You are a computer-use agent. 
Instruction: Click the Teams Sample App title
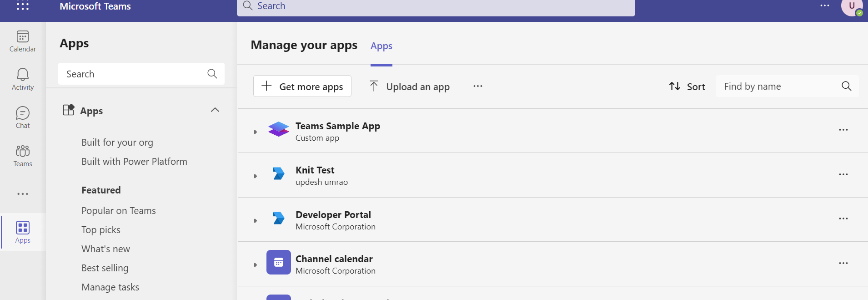[x=338, y=126]
